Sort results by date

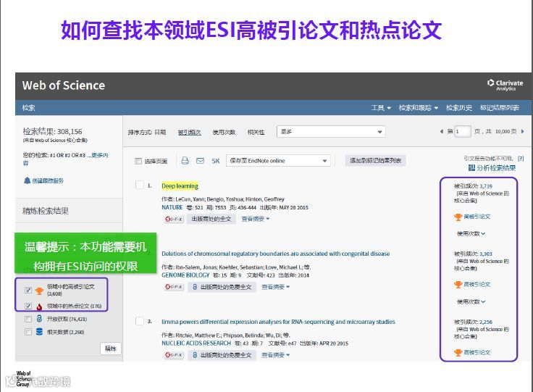click(160, 133)
